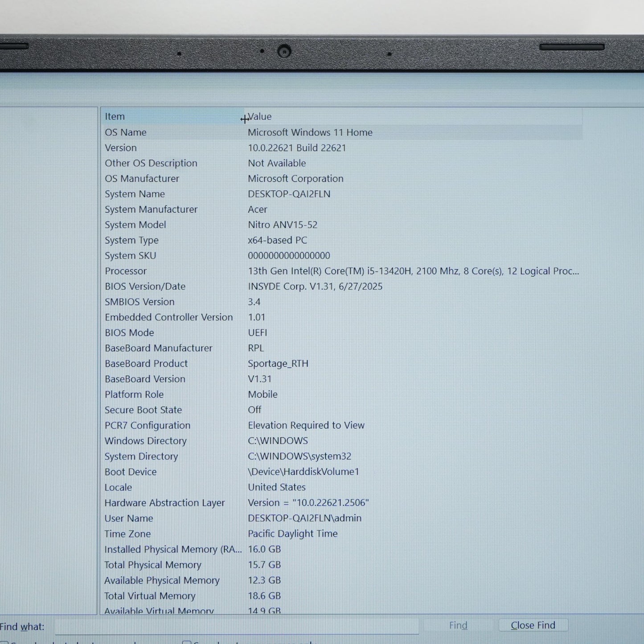Select the System Model item

135,225
